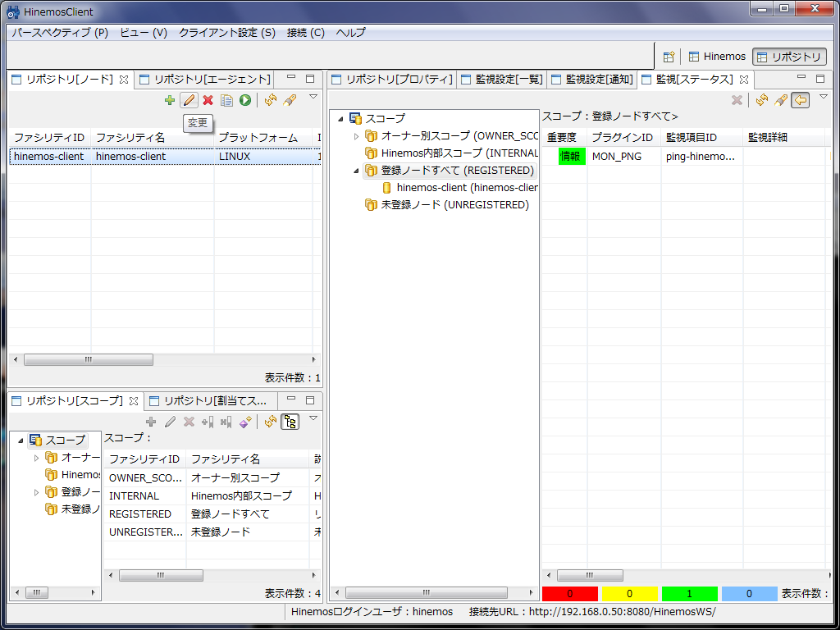Click the red X delete-node icon
Image resolution: width=840 pixels, height=630 pixels.
tap(208, 100)
